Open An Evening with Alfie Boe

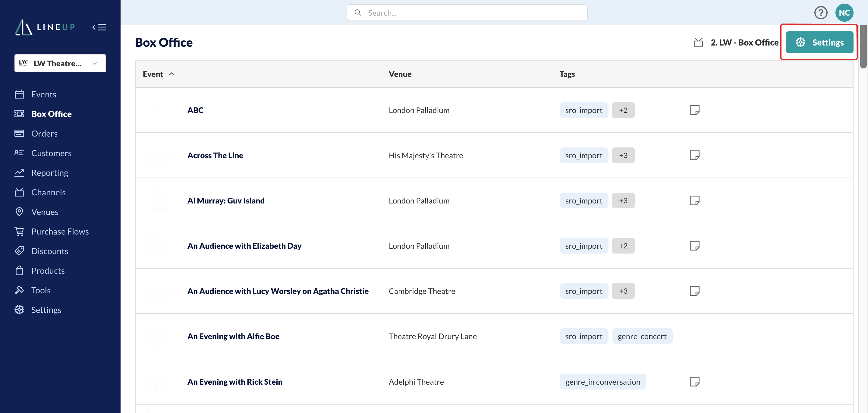[x=233, y=336]
